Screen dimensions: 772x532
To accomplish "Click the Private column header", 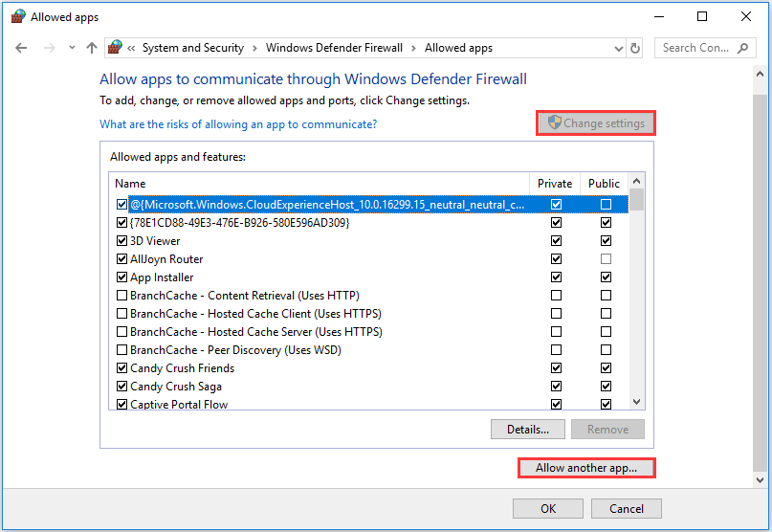I will (x=555, y=184).
